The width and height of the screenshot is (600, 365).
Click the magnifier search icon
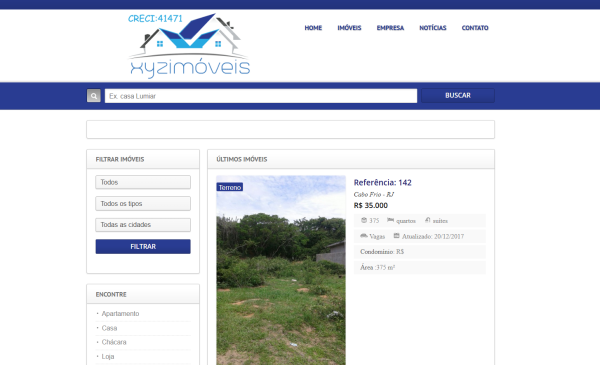click(94, 96)
